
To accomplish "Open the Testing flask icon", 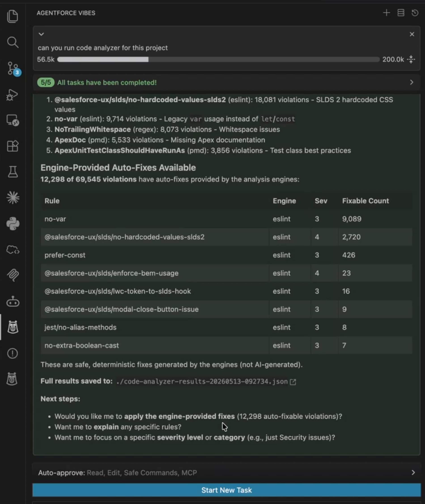I will pos(13,172).
